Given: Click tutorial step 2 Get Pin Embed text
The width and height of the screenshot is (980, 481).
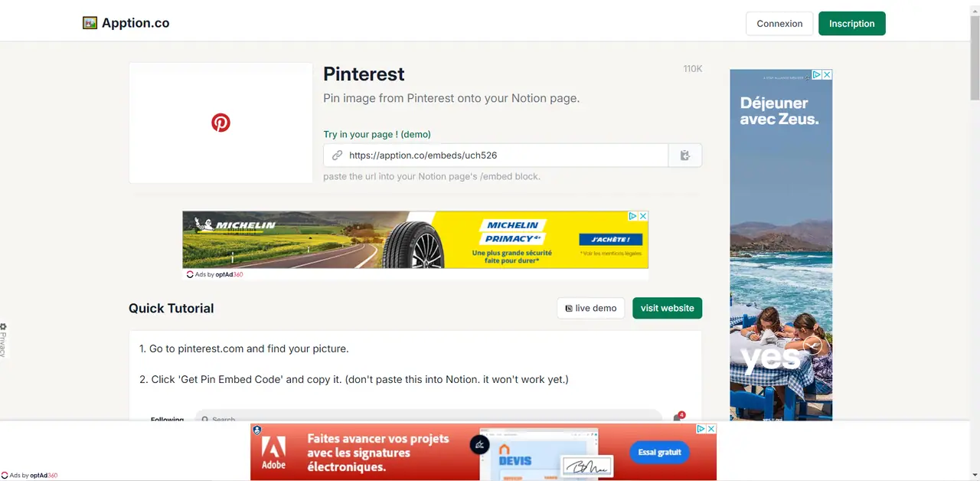Looking at the screenshot, I should click(x=354, y=379).
